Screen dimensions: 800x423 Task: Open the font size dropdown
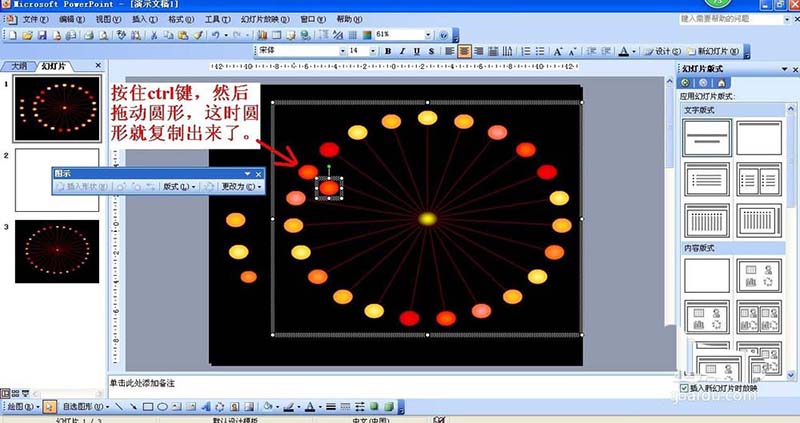point(373,51)
